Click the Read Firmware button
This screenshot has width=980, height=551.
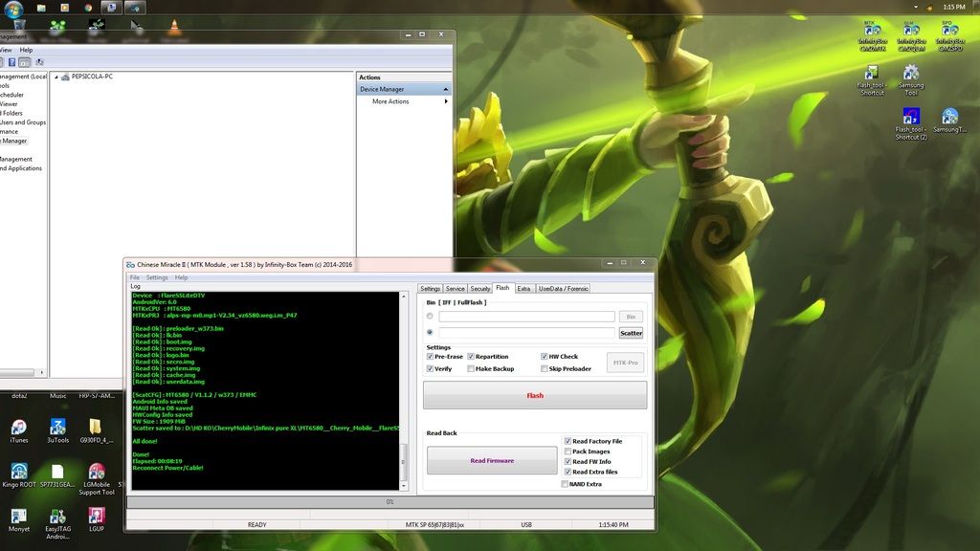491,460
